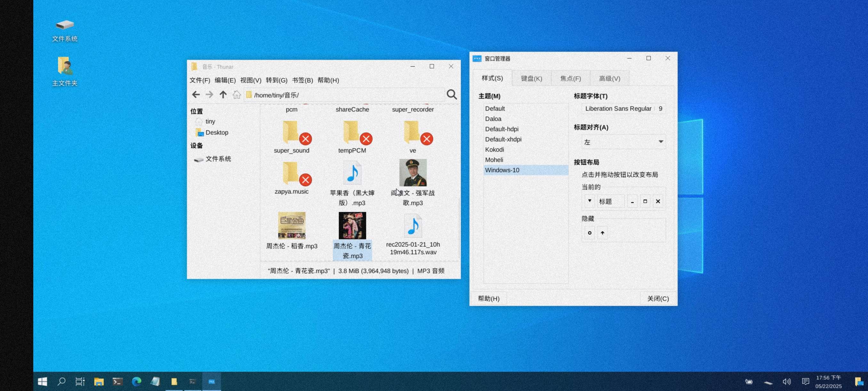868x391 pixels.
Task: Click the stick pin icon in hidden buttons
Action: click(x=589, y=233)
